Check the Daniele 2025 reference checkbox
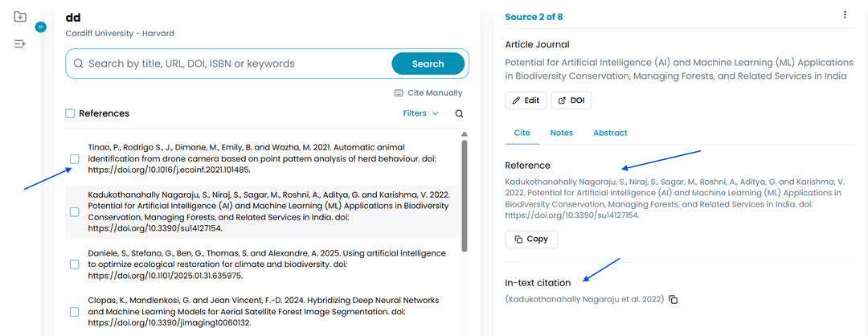 point(75,264)
